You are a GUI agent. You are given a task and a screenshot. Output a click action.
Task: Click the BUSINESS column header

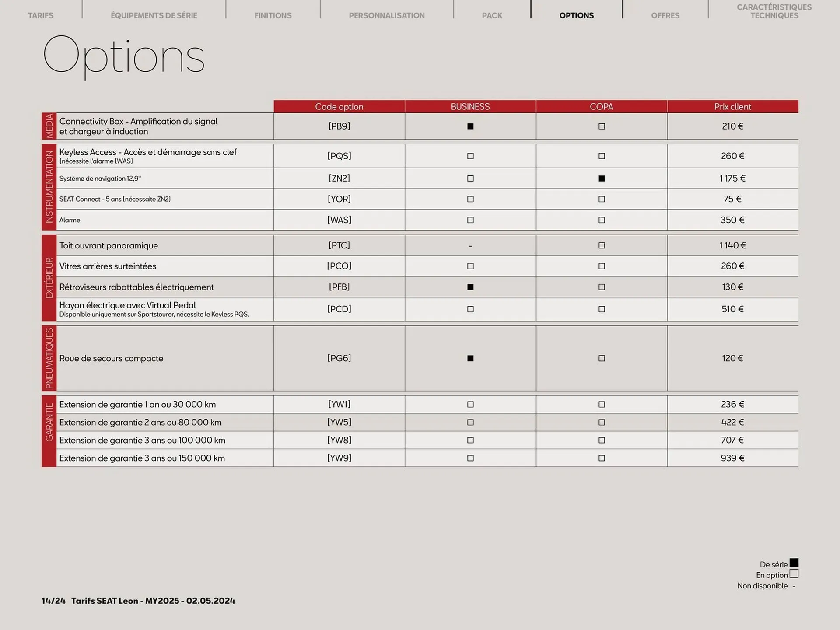point(470,107)
